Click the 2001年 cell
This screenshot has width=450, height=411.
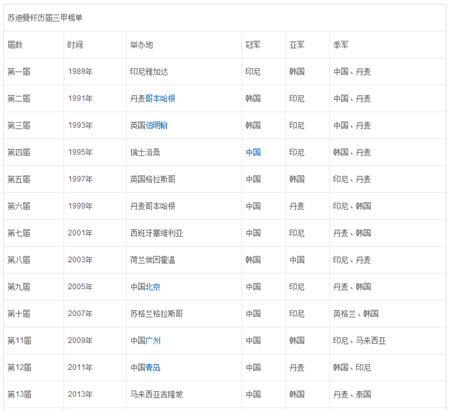(x=80, y=233)
